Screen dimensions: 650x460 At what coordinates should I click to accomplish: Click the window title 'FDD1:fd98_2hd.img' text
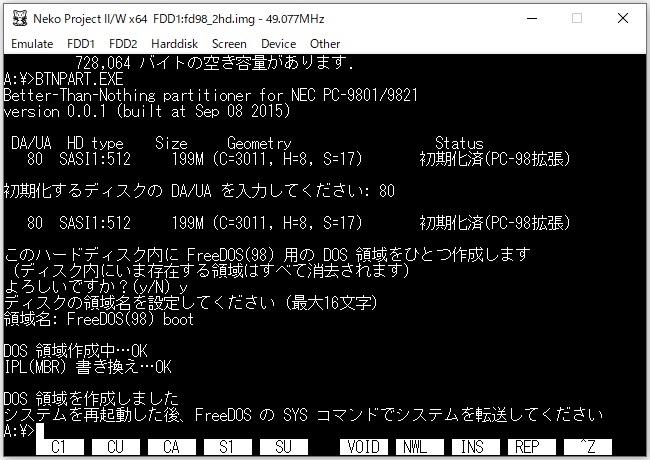(x=204, y=19)
